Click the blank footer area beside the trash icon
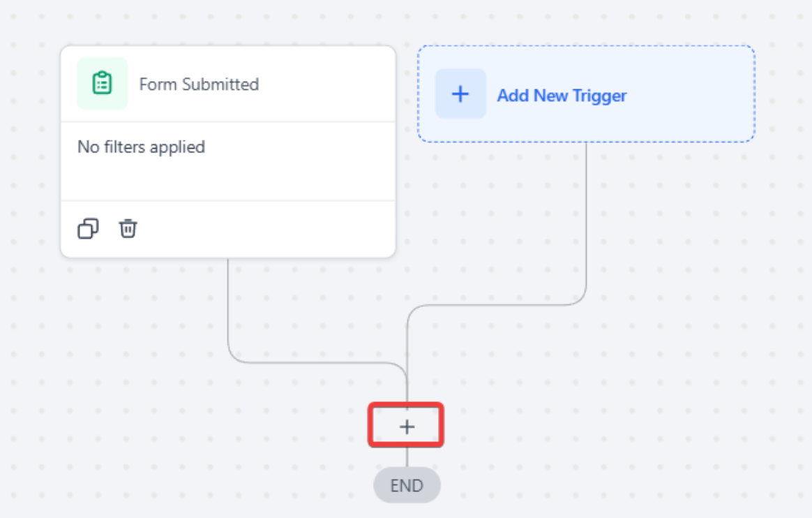 (x=265, y=229)
